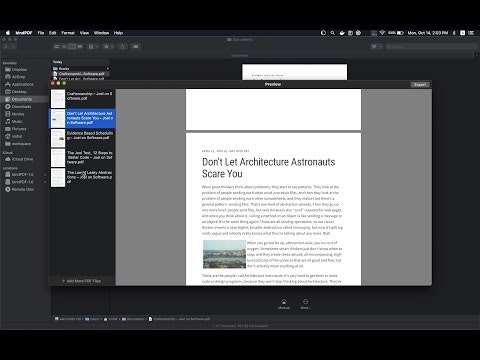Click the Finder add tab plus button

(477, 55)
